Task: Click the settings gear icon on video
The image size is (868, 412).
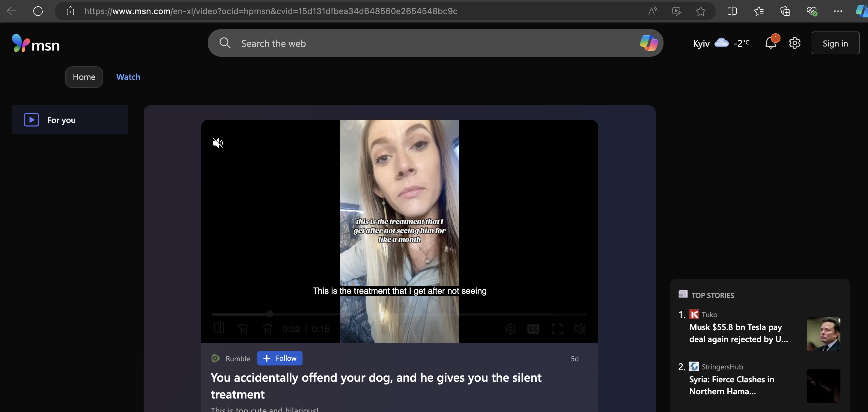Action: (x=510, y=329)
